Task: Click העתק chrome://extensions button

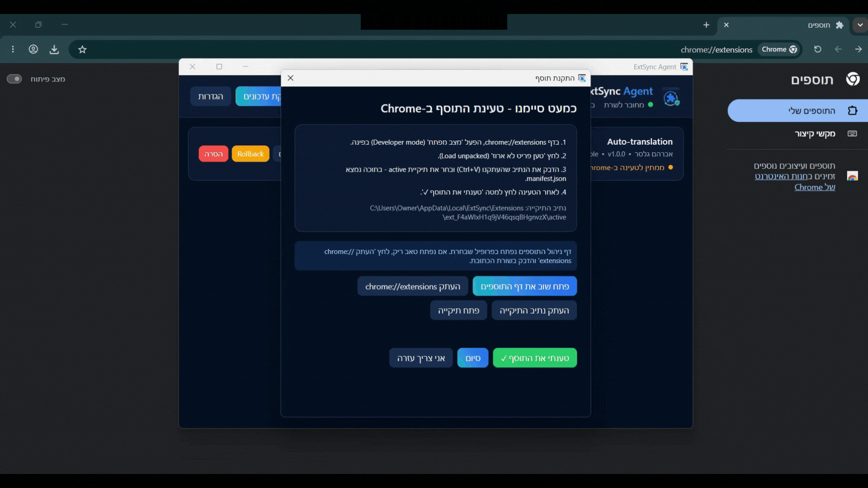Action: 412,286
